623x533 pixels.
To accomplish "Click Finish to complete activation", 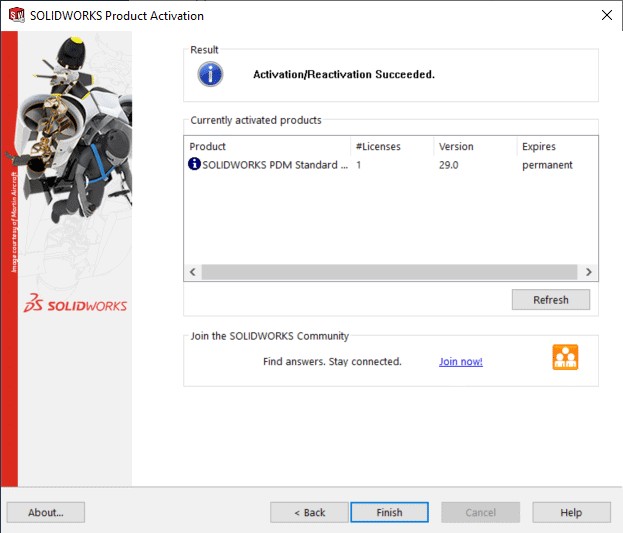I will pos(389,512).
